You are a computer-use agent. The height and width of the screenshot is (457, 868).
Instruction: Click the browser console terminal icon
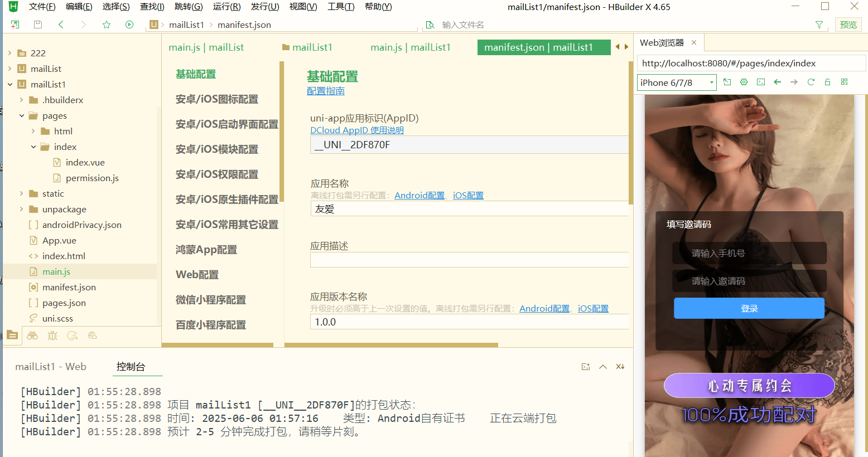pos(761,82)
